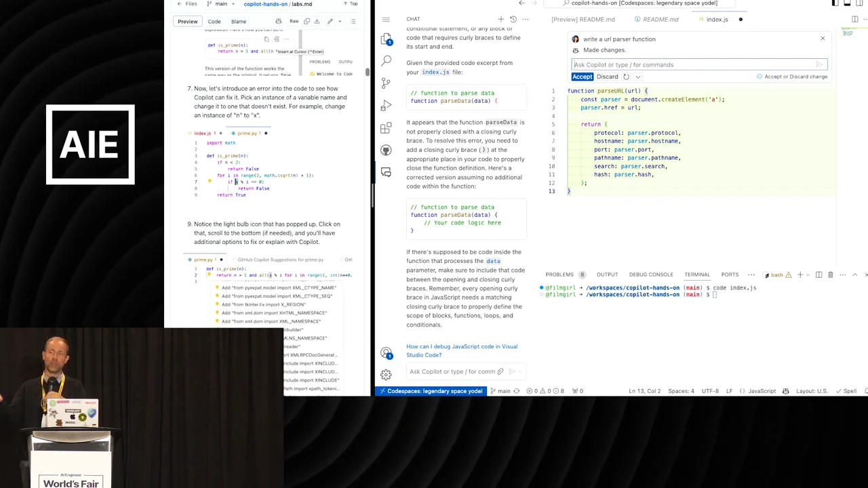The height and width of the screenshot is (488, 868).
Task: Open the Search view in the activity bar
Action: (x=386, y=61)
